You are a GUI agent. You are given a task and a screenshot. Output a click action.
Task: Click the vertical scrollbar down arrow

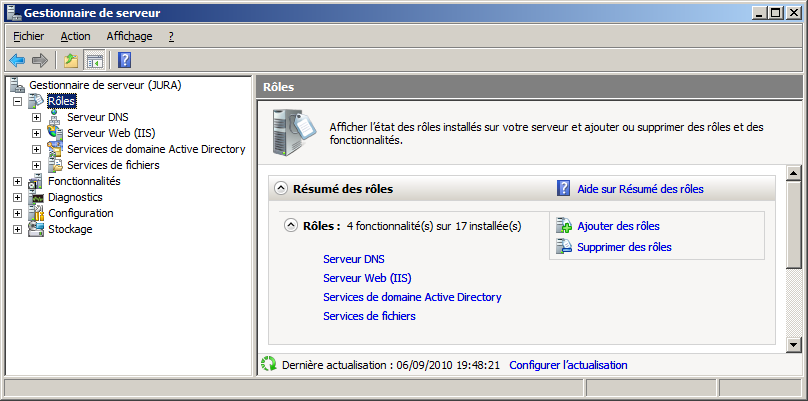tap(794, 345)
